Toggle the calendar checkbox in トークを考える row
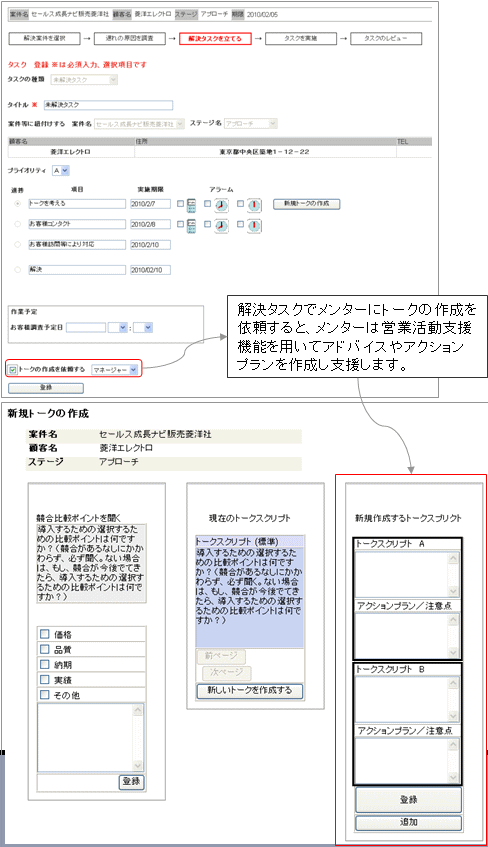Image resolution: width=488 pixels, height=847 pixels. pyautogui.click(x=181, y=204)
